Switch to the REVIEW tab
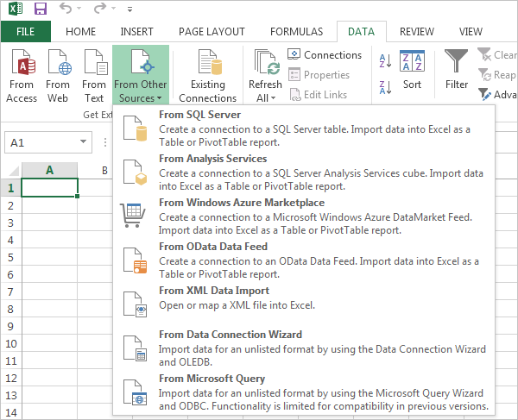The image size is (518, 420). pyautogui.click(x=417, y=32)
